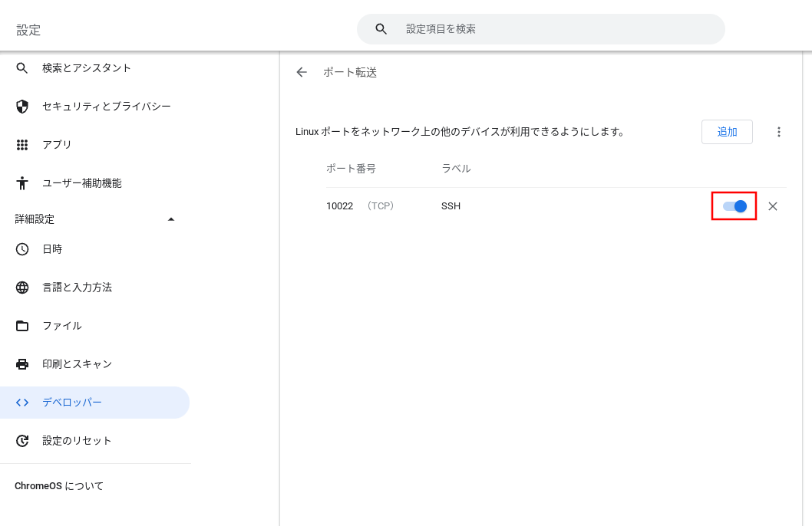Go to ファイル settings
Viewport: 812px width, 526px height.
[x=62, y=326]
